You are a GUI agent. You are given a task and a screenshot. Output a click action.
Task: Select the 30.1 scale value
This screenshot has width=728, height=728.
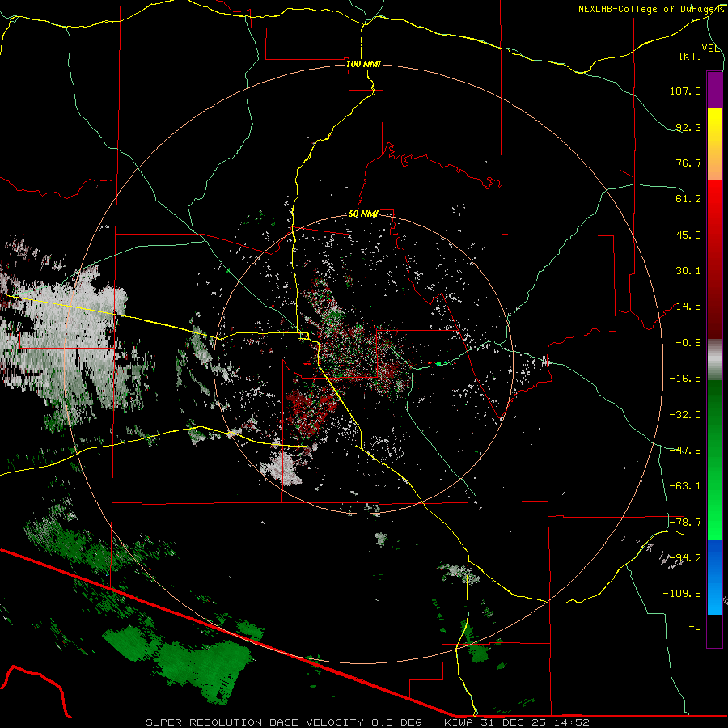[x=688, y=271]
